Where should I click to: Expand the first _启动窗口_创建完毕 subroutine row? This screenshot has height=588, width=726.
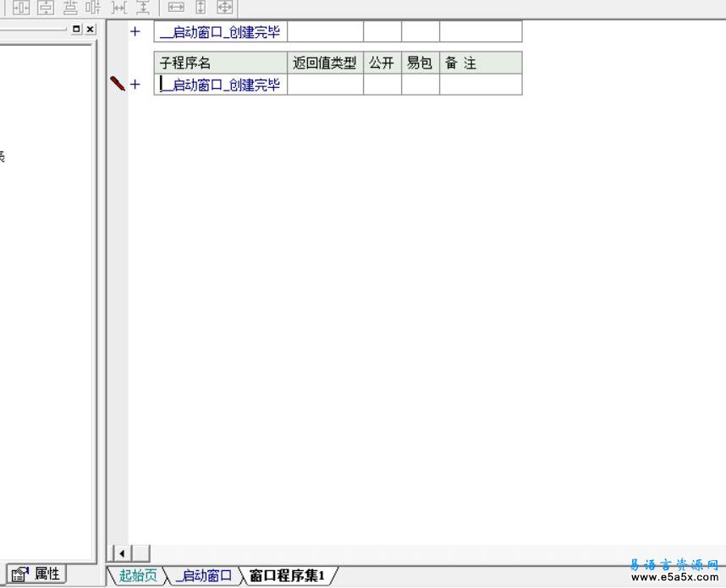tap(135, 31)
